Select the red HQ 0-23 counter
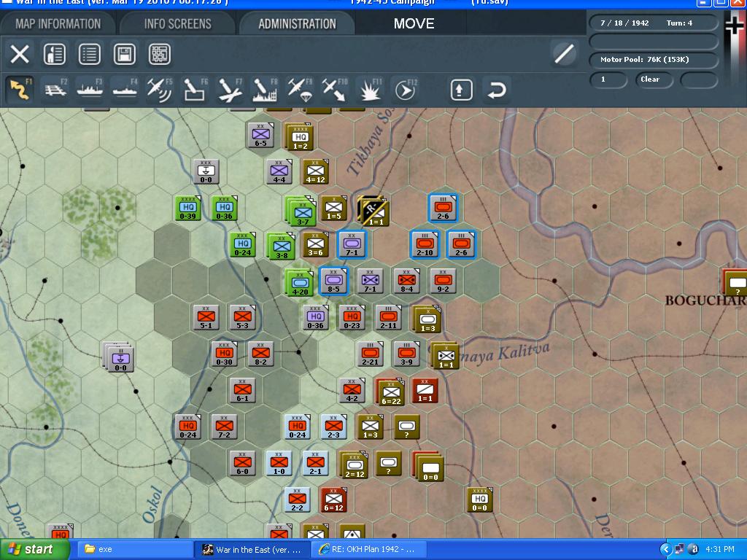The image size is (747, 560). click(352, 318)
